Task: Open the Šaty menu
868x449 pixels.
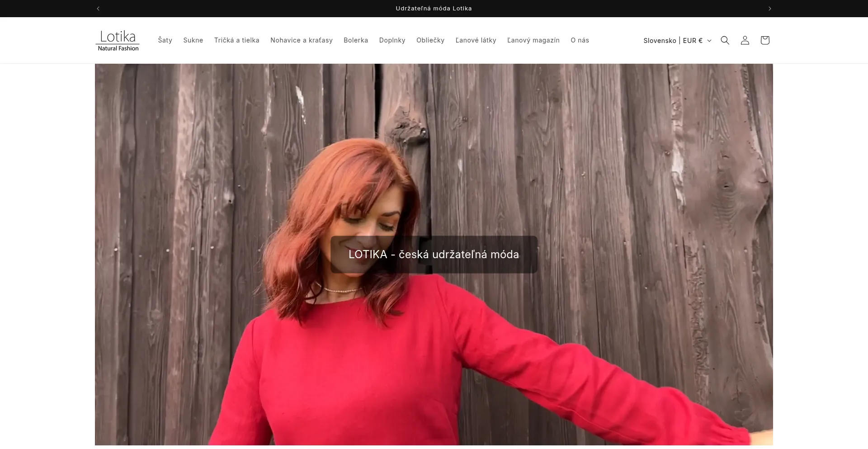Action: [x=165, y=40]
